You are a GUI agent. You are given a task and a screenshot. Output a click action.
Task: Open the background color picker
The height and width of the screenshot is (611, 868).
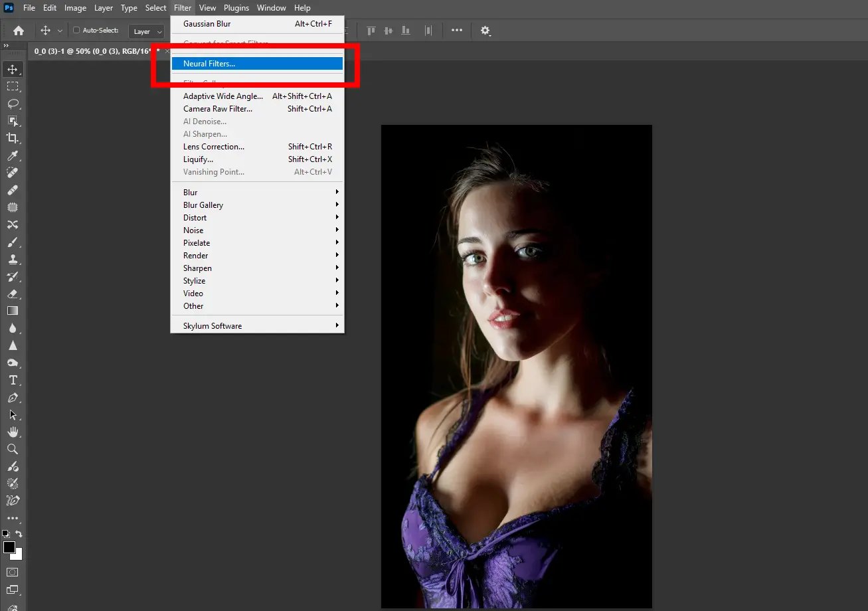point(18,555)
